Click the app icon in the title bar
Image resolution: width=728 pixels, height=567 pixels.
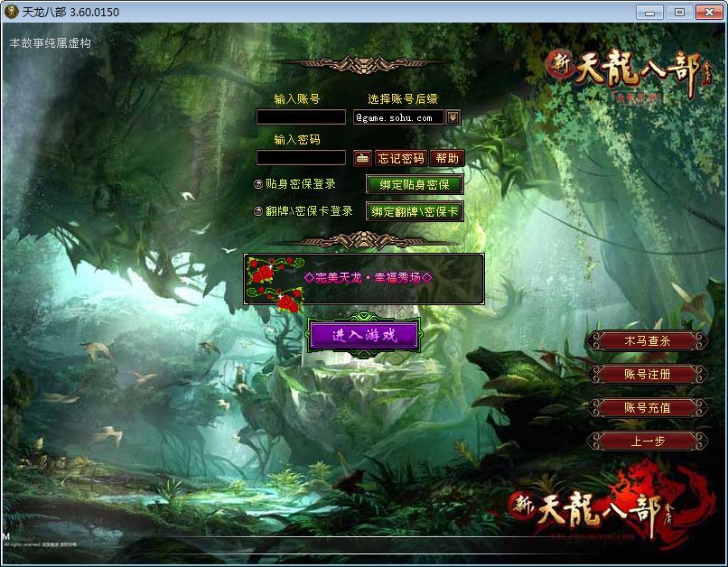tap(12, 12)
